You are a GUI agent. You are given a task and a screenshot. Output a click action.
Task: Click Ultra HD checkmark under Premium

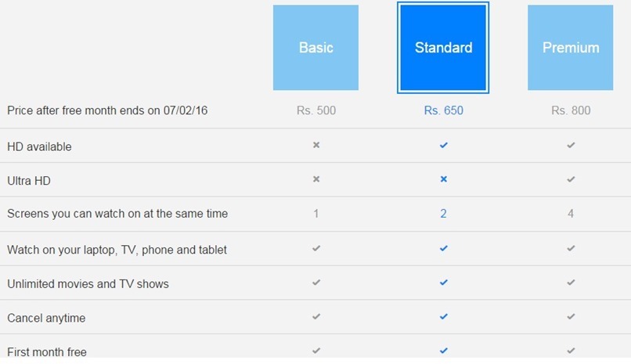click(x=571, y=179)
